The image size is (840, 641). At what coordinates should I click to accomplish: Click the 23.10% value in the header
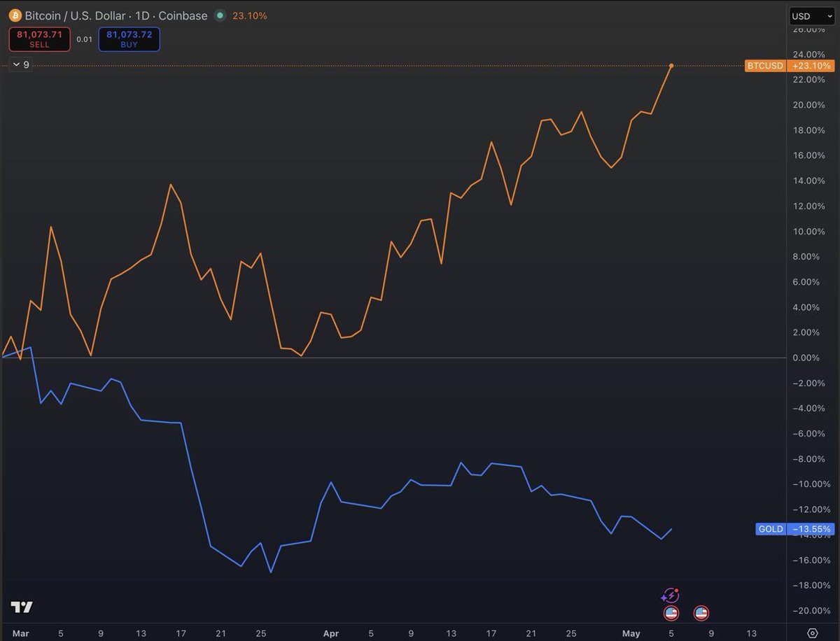pos(249,15)
